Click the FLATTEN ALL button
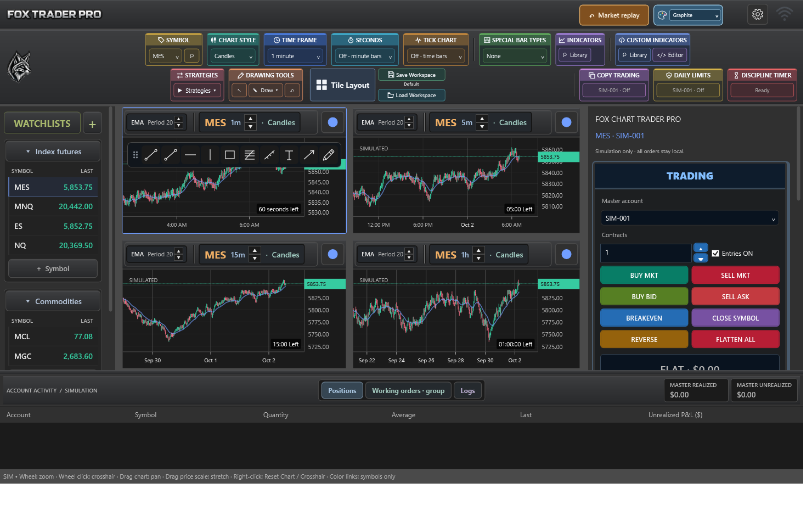Image resolution: width=812 pixels, height=505 pixels. point(735,340)
